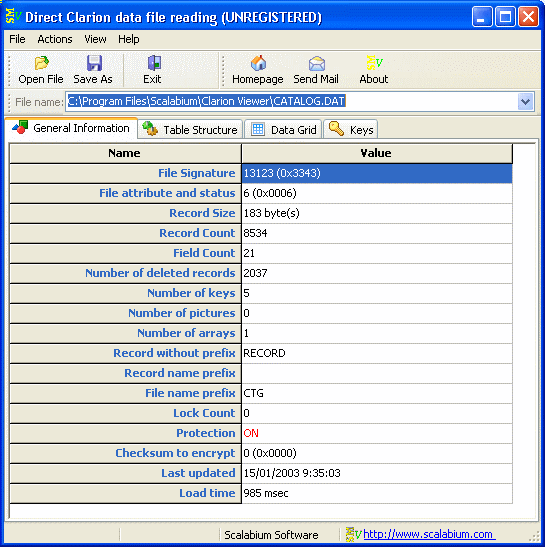Close the Clarion viewer window
Screen dimensions: 545x547
coord(528,16)
